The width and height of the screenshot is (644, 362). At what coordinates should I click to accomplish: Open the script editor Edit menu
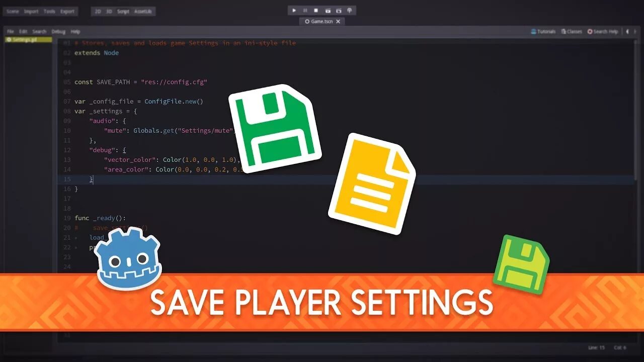click(23, 31)
